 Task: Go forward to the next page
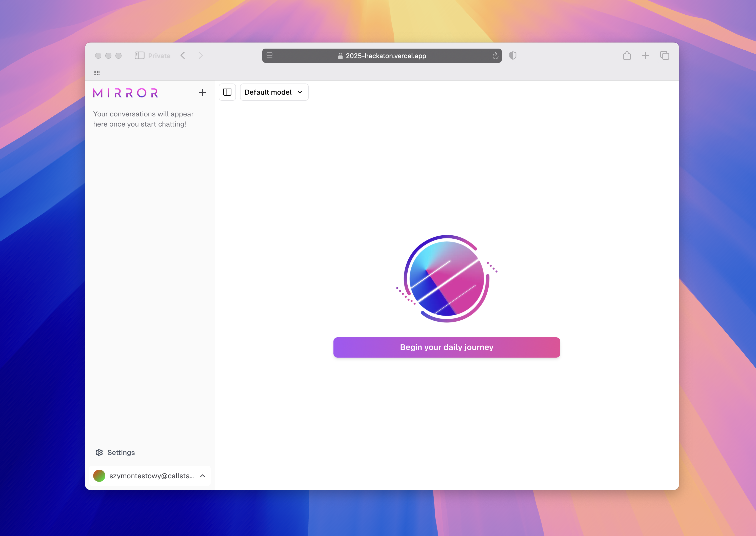click(x=200, y=55)
